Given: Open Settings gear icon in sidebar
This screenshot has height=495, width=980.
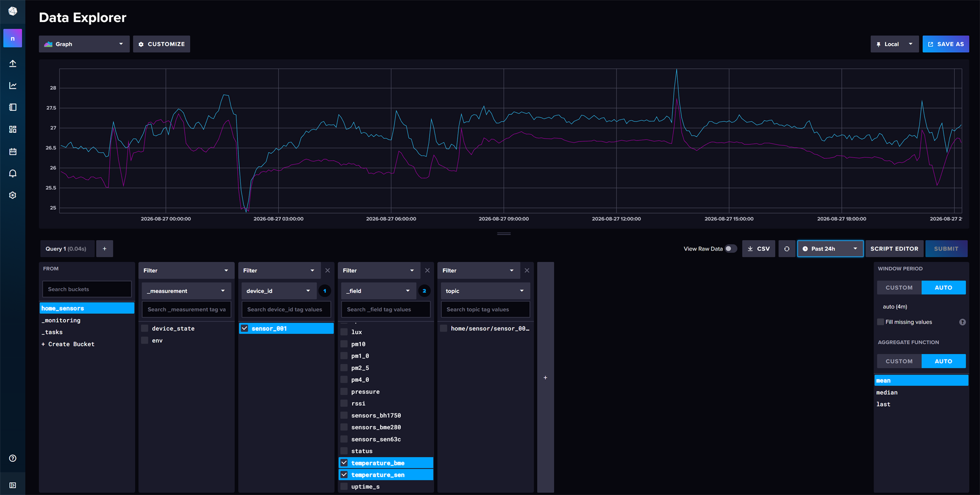Looking at the screenshot, I should tap(13, 195).
